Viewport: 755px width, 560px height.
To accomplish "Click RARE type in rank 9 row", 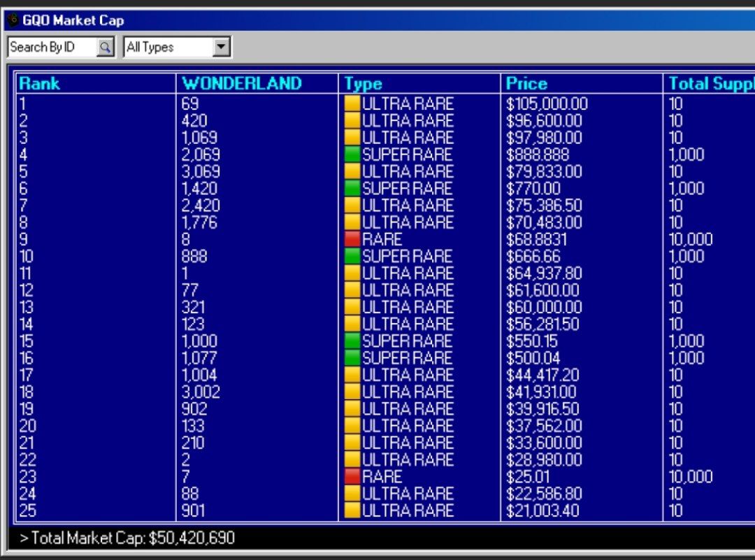I will [382, 239].
